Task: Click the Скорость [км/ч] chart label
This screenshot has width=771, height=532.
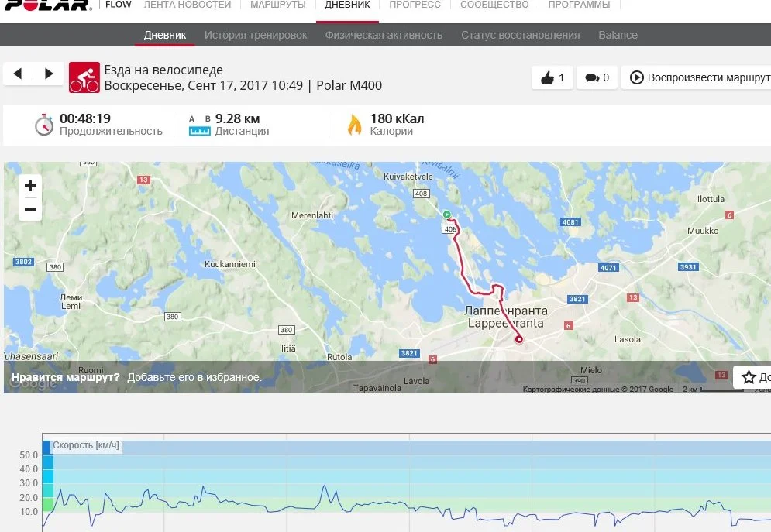Action: [85, 445]
